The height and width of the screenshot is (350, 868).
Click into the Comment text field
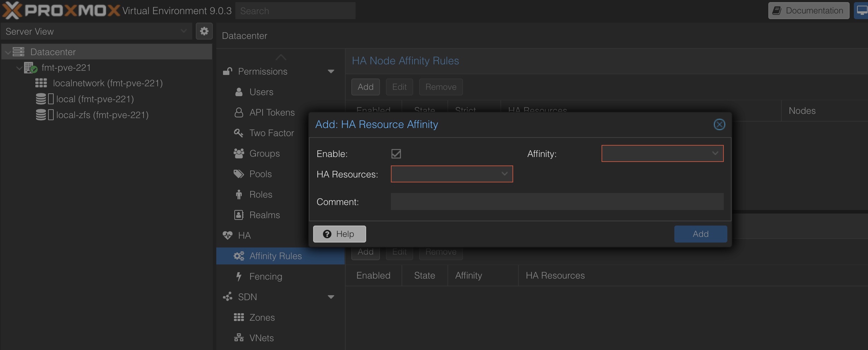pos(557,202)
